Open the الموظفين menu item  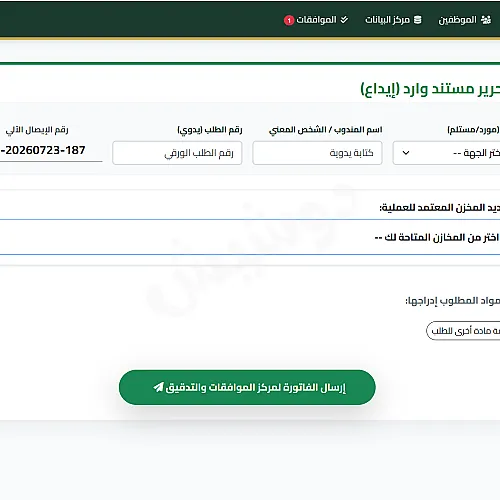click(x=465, y=20)
